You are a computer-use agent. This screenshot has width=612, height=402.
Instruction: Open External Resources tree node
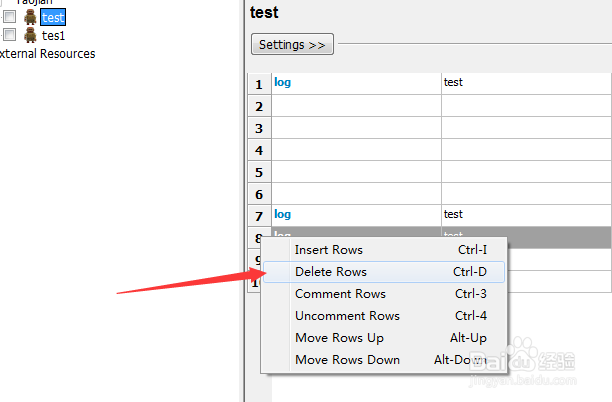(47, 54)
